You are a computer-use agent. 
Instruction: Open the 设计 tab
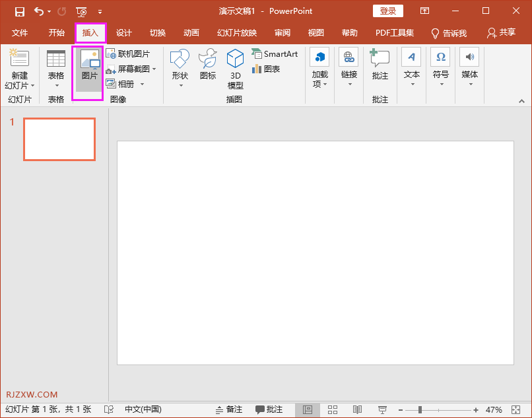click(124, 33)
